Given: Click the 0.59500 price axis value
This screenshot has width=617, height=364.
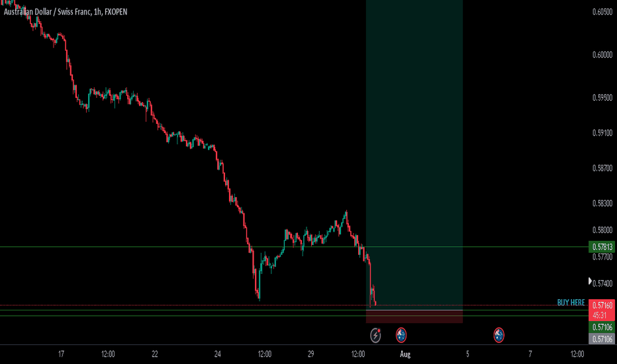Looking at the screenshot, I should point(602,97).
